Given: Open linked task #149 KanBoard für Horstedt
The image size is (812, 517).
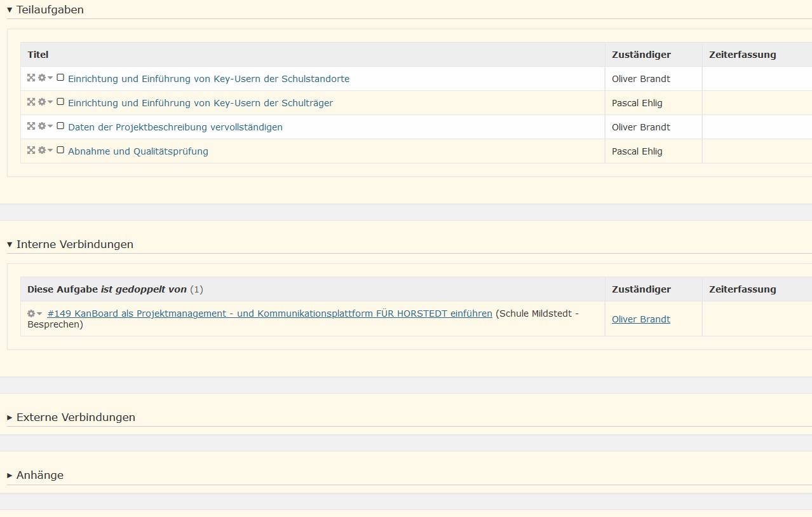Looking at the screenshot, I should 269,314.
